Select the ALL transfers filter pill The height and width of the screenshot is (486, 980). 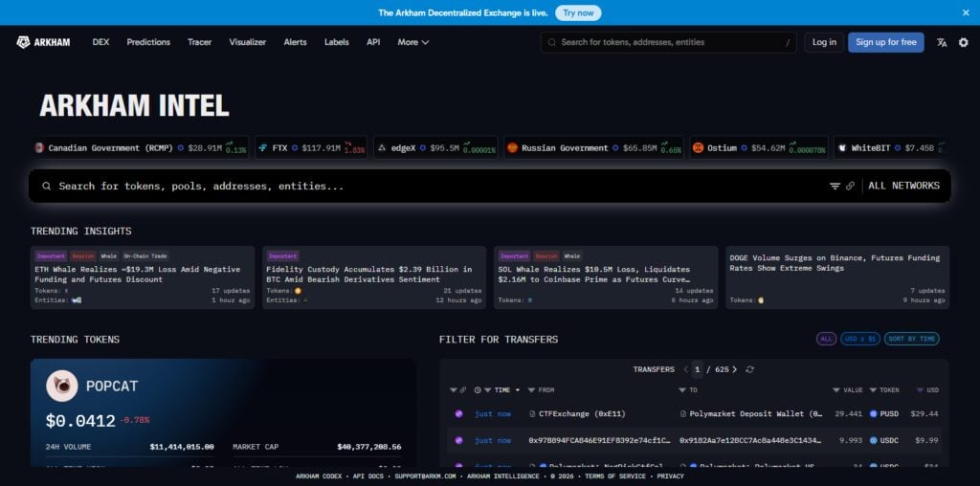826,339
